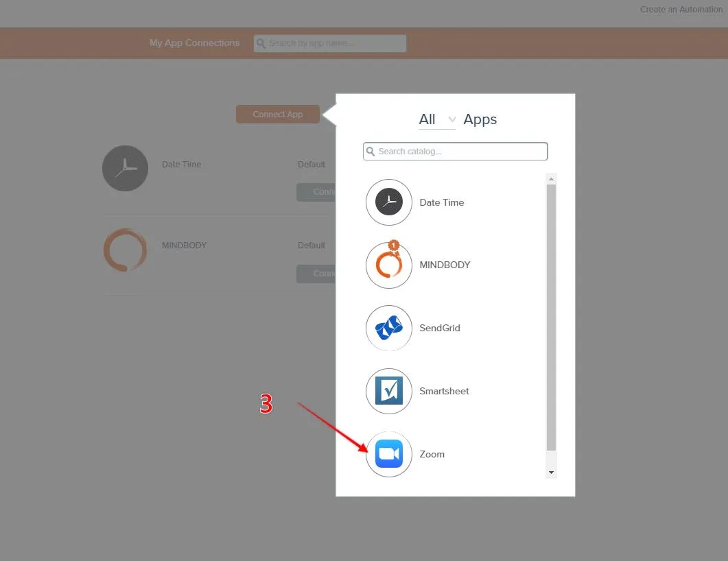Open the All apps category dropdown
This screenshot has width=728, height=561.
point(437,120)
